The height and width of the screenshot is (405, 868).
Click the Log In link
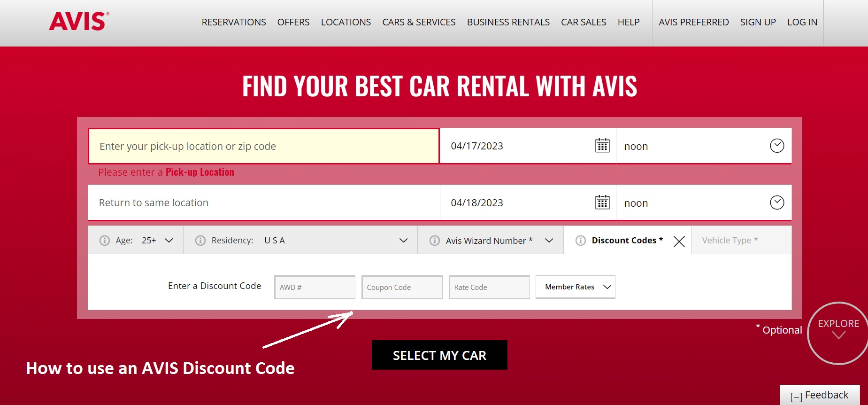pyautogui.click(x=802, y=22)
